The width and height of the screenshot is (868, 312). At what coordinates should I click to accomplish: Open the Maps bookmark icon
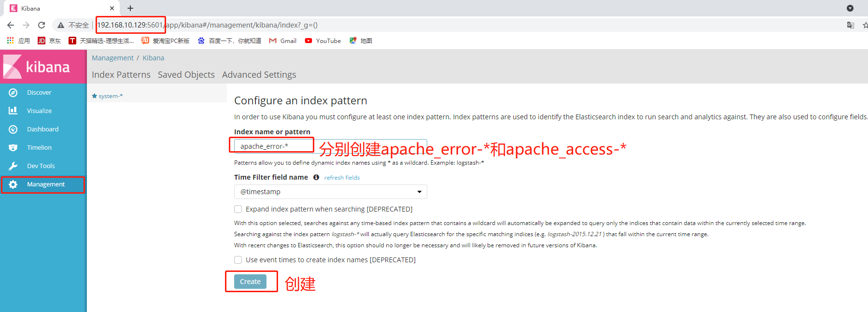pyautogui.click(x=353, y=41)
